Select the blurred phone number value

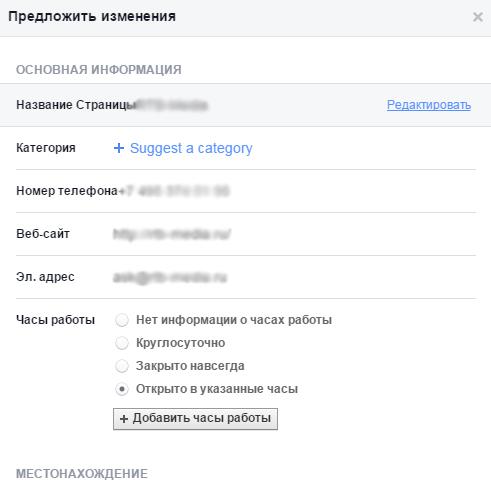point(174,191)
